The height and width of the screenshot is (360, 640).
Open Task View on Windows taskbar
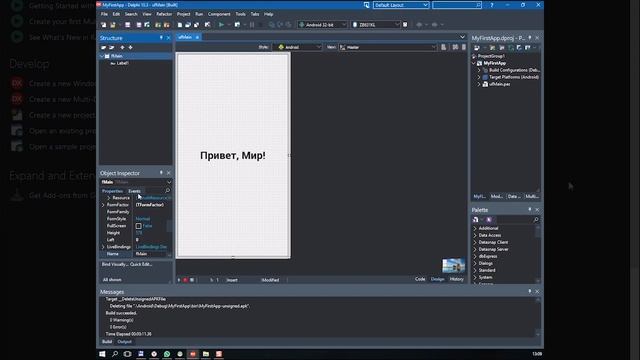click(127, 354)
